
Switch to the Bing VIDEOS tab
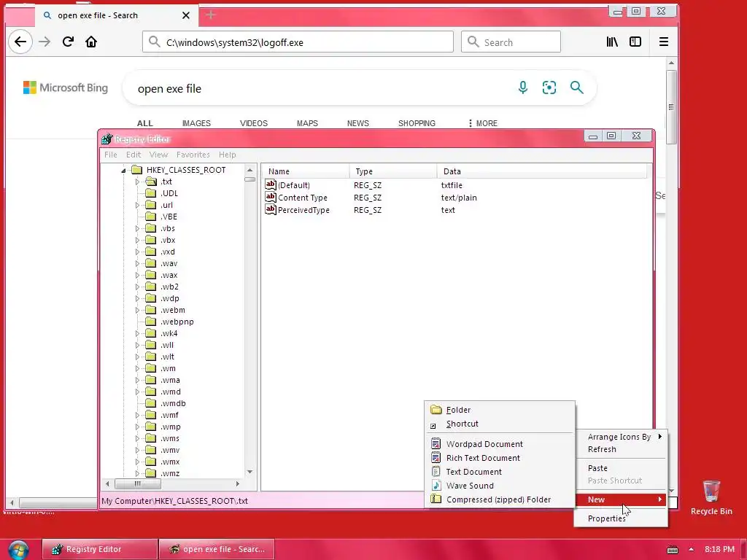253,123
